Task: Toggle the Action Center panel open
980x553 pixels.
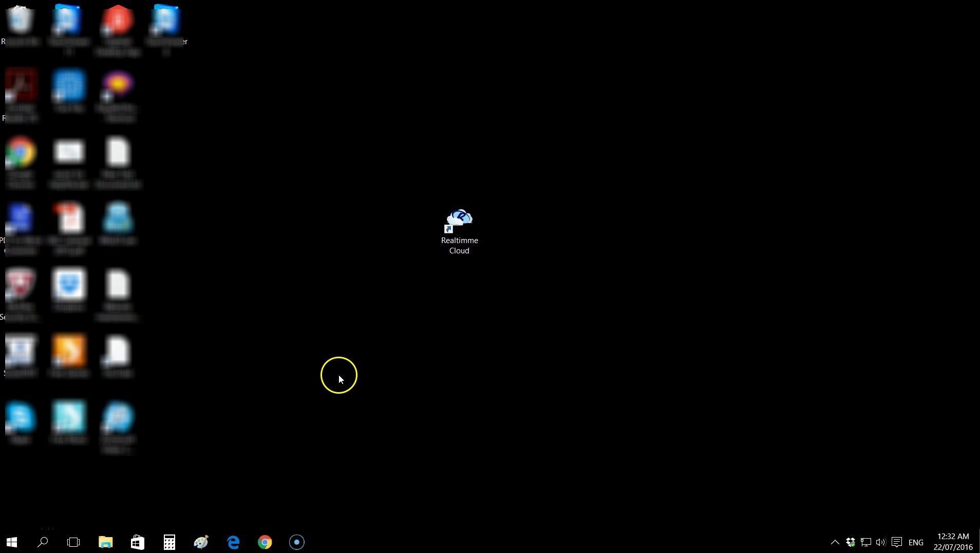Action: pyautogui.click(x=896, y=542)
